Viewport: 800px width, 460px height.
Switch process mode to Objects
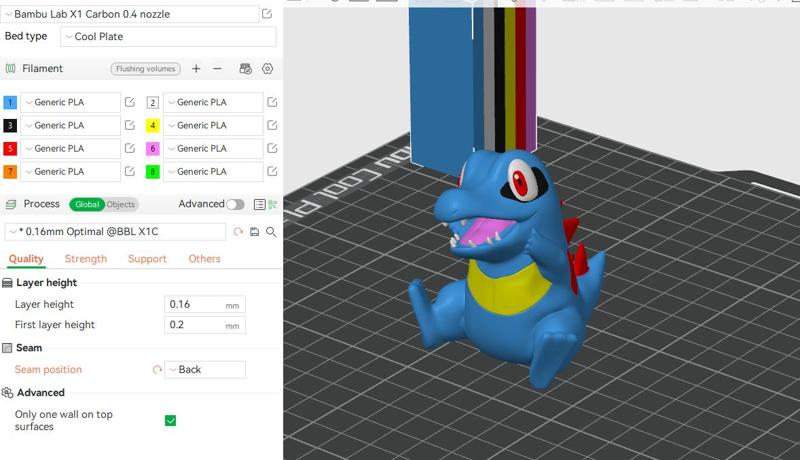tap(121, 205)
